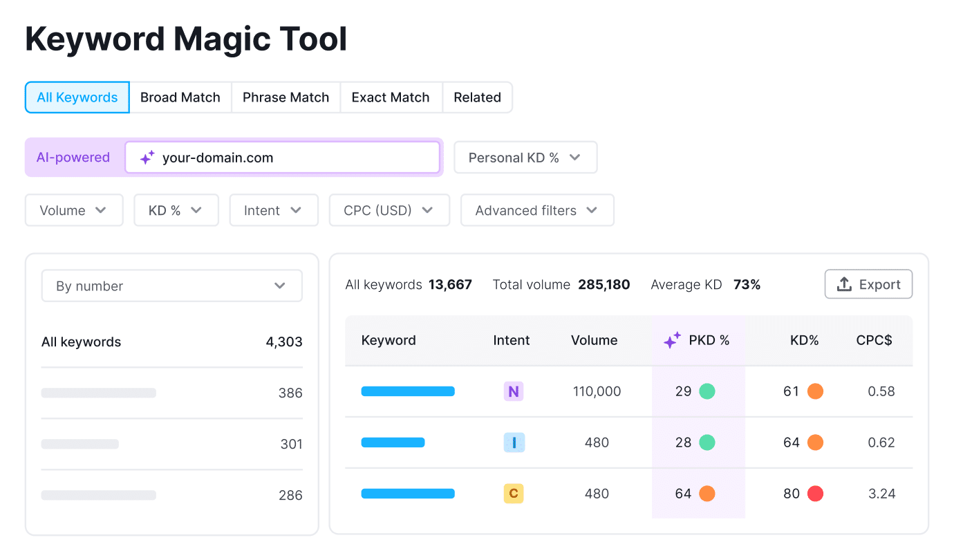
Task: Click the All keywords 13,667 total
Action: point(409,285)
